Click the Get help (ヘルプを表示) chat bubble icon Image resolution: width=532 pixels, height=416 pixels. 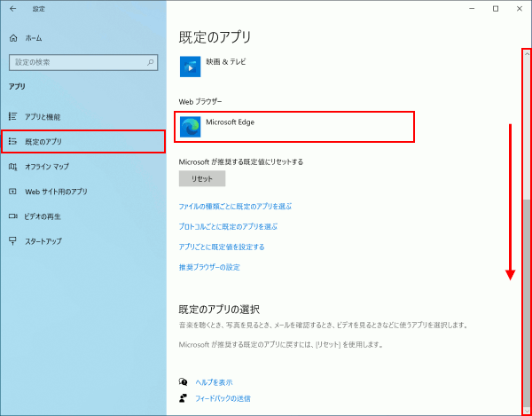coord(183,382)
